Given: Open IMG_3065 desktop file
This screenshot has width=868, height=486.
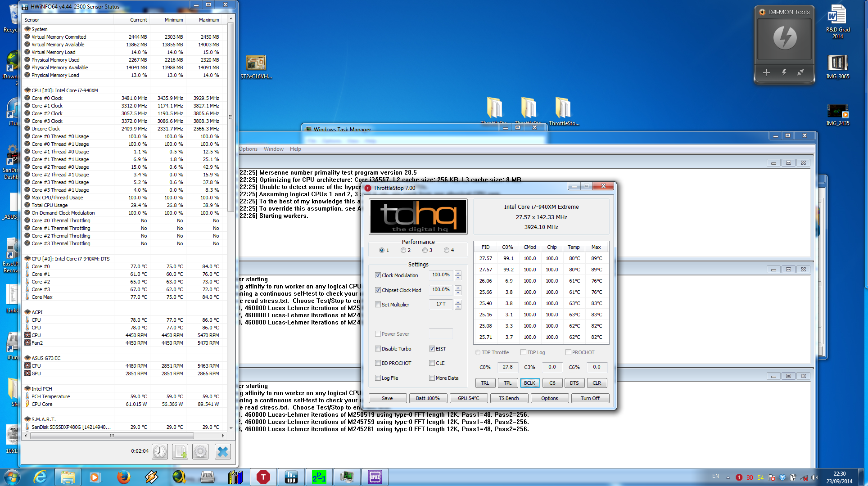Looking at the screenshot, I should tap(837, 67).
